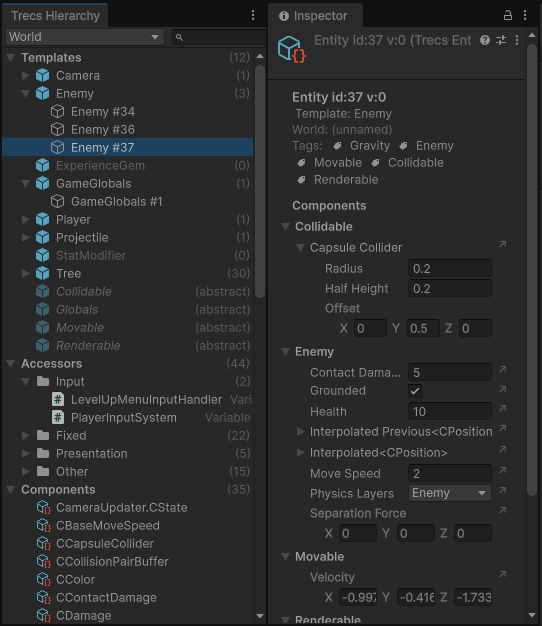Click the CameraUpdater.CState component icon

[x=44, y=507]
